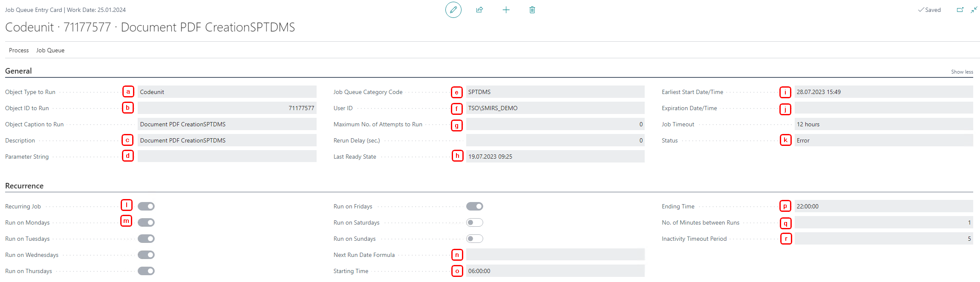Viewport: 980px width, 282px height.
Task: Click Status field label
Action: point(670,140)
